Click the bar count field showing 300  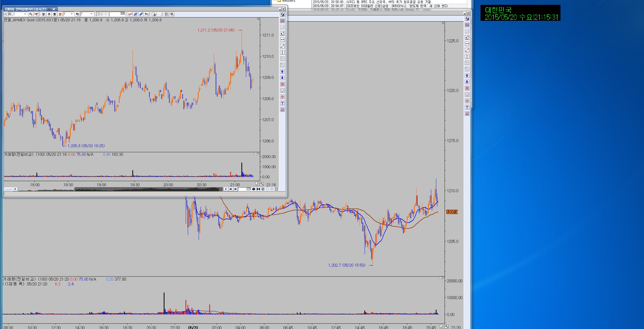click(x=117, y=14)
